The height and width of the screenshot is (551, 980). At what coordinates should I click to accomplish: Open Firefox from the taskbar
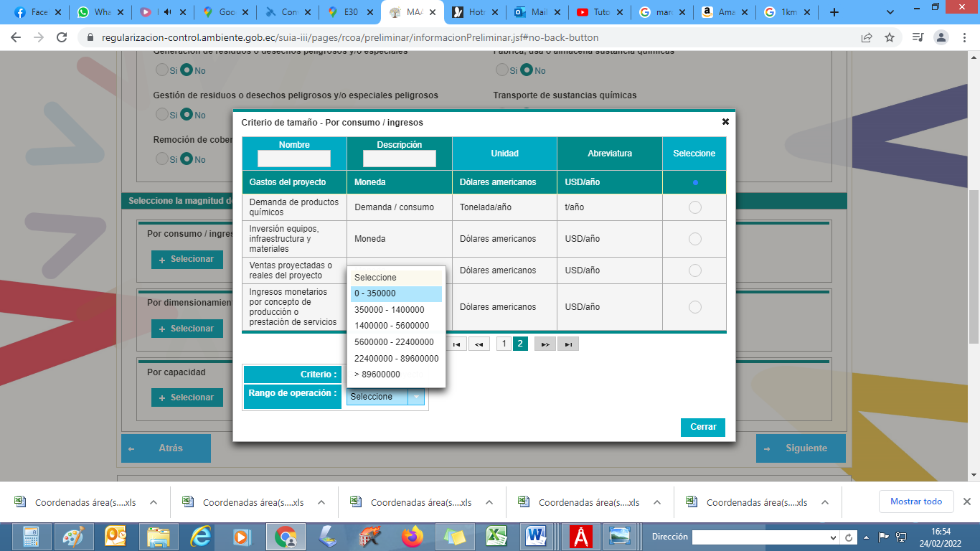pos(413,537)
